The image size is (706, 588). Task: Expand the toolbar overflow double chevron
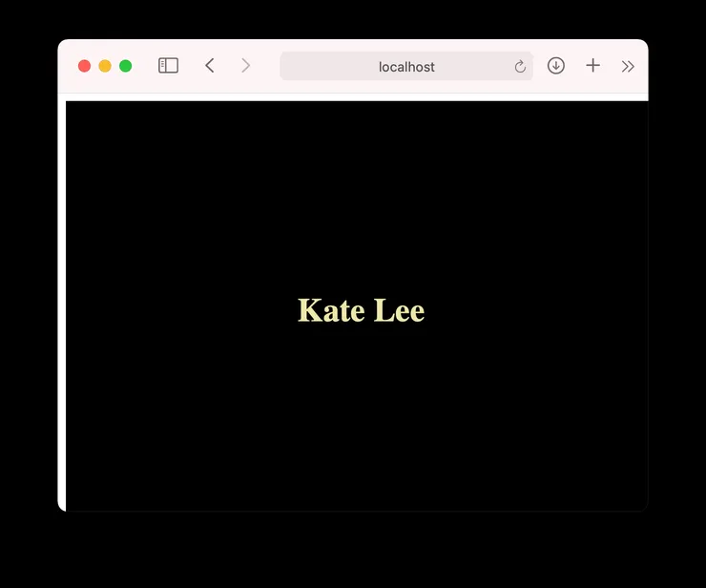[628, 67]
